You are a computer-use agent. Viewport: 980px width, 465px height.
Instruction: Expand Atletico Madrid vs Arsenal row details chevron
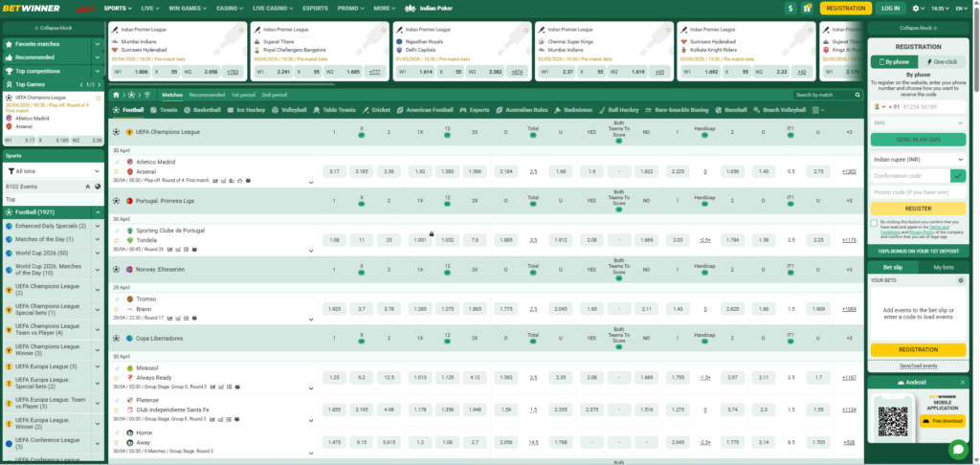tap(311, 183)
